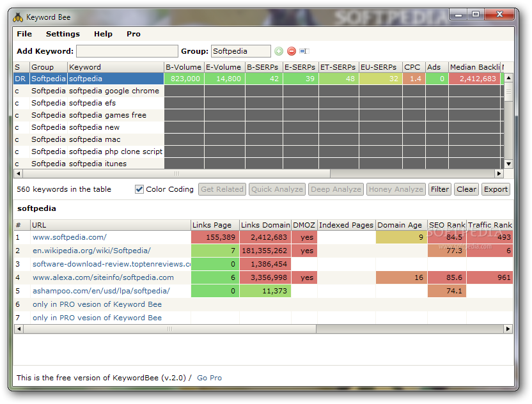Click the Traffic Rank column header
Image resolution: width=532 pixels, height=404 pixels.
pyautogui.click(x=490, y=225)
